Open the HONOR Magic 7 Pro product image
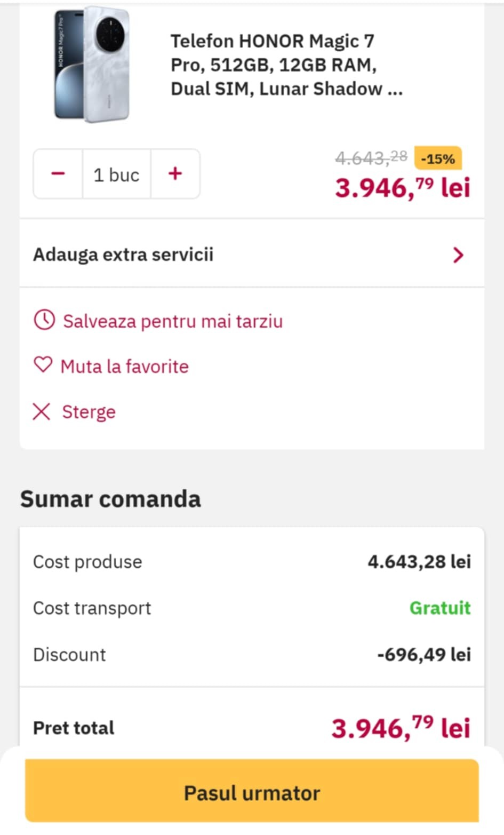504x835 pixels. coord(92,64)
